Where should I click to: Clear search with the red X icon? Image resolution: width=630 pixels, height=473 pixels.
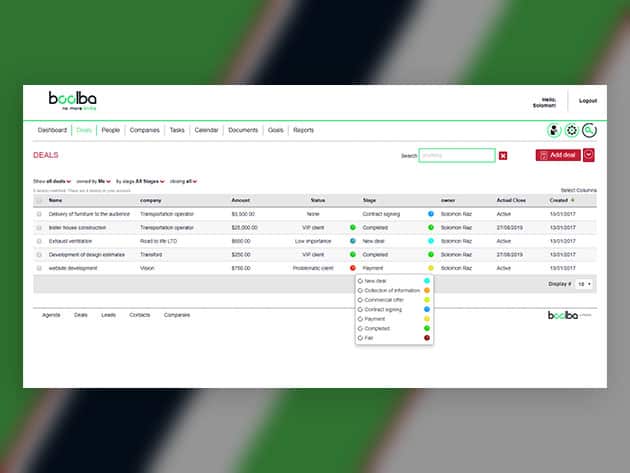coord(503,156)
